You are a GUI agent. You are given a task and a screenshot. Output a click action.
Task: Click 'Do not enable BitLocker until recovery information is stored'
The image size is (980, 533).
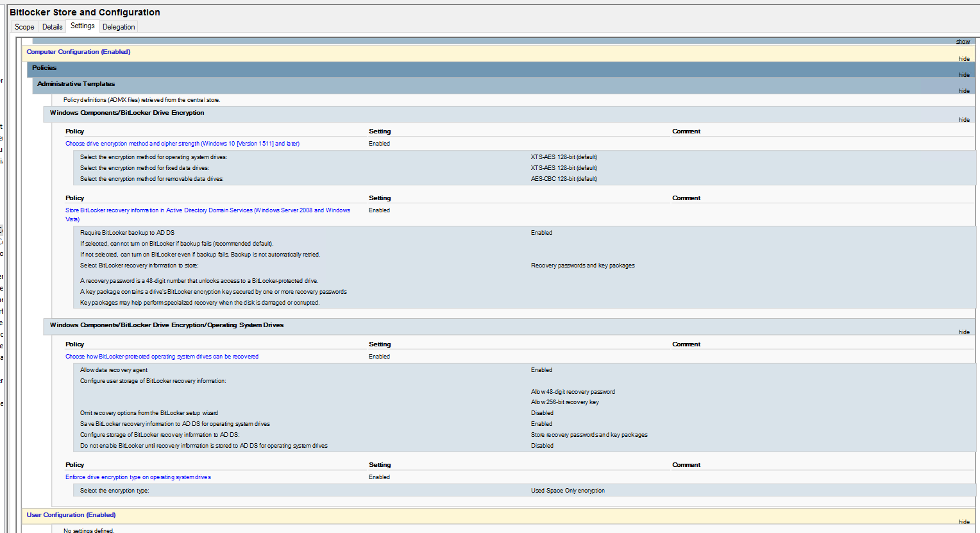pyautogui.click(x=204, y=446)
